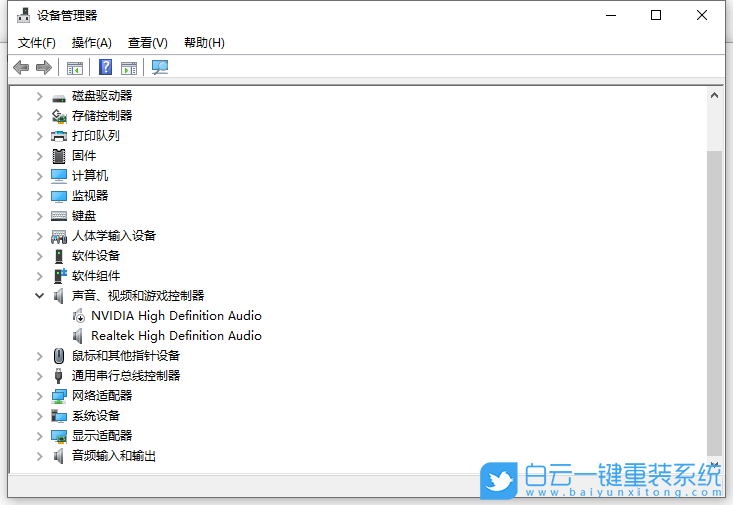Expand the 存储控制器 node
Viewport: 733px width, 505px height.
[x=40, y=116]
